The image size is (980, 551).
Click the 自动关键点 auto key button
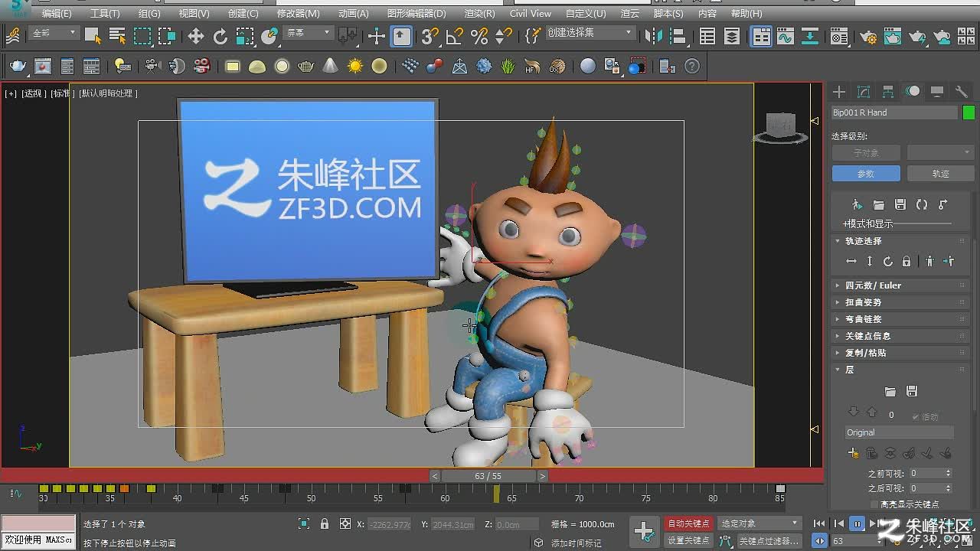point(688,523)
